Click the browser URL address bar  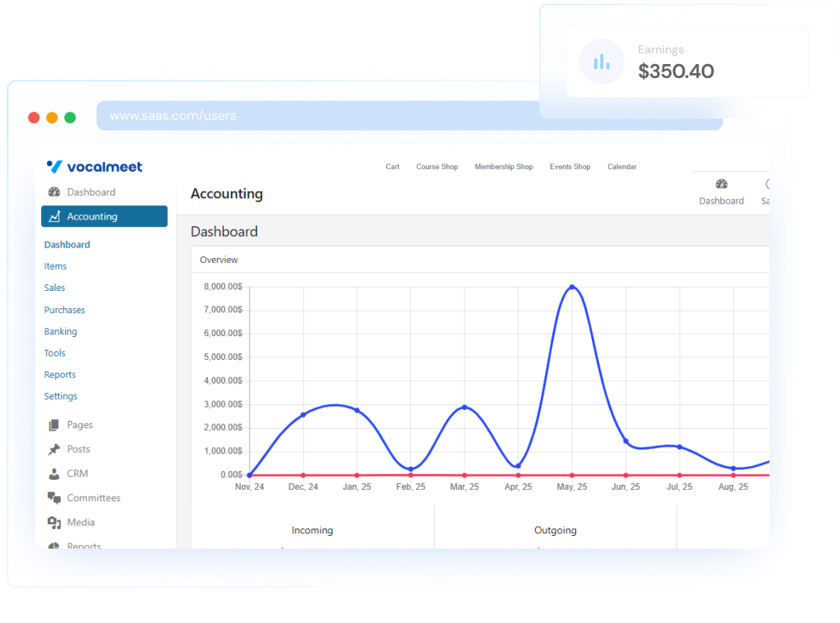coord(409,116)
